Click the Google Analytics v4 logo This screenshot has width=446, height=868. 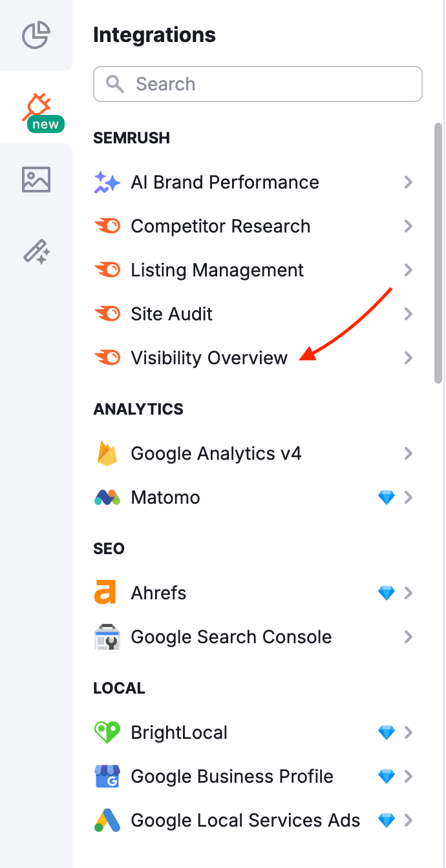click(107, 453)
